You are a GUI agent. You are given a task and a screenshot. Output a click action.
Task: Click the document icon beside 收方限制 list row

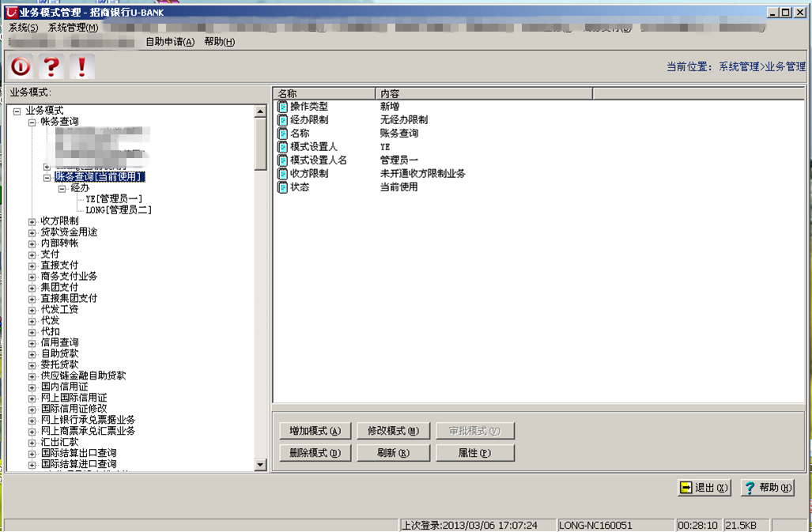tap(283, 174)
